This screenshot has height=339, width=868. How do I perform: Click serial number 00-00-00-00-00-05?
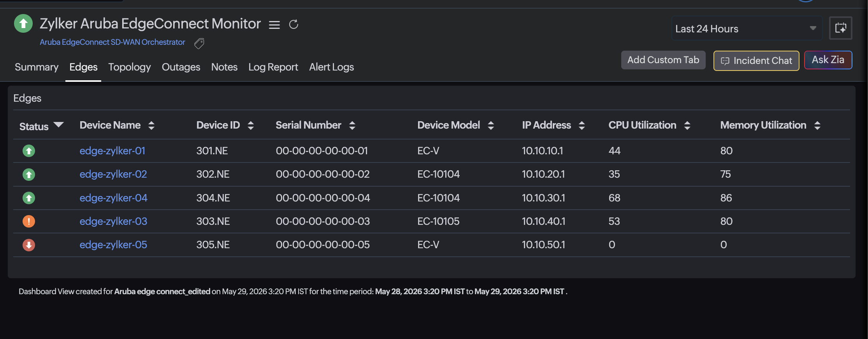(x=323, y=245)
